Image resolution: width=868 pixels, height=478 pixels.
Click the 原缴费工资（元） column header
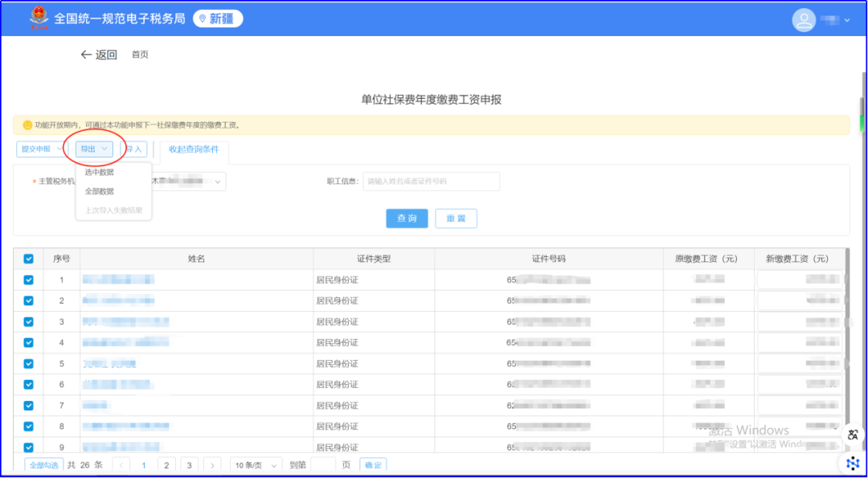[x=709, y=259]
